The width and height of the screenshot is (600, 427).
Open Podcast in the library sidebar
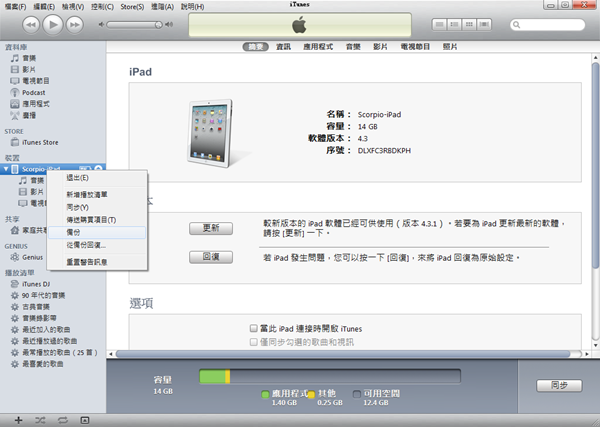(34, 93)
